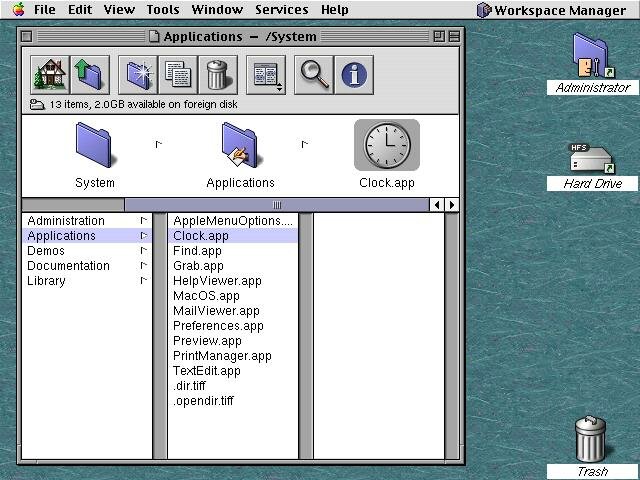This screenshot has width=640, height=480.
Task: Open Find with the magnifying glass icon
Action: point(314,75)
